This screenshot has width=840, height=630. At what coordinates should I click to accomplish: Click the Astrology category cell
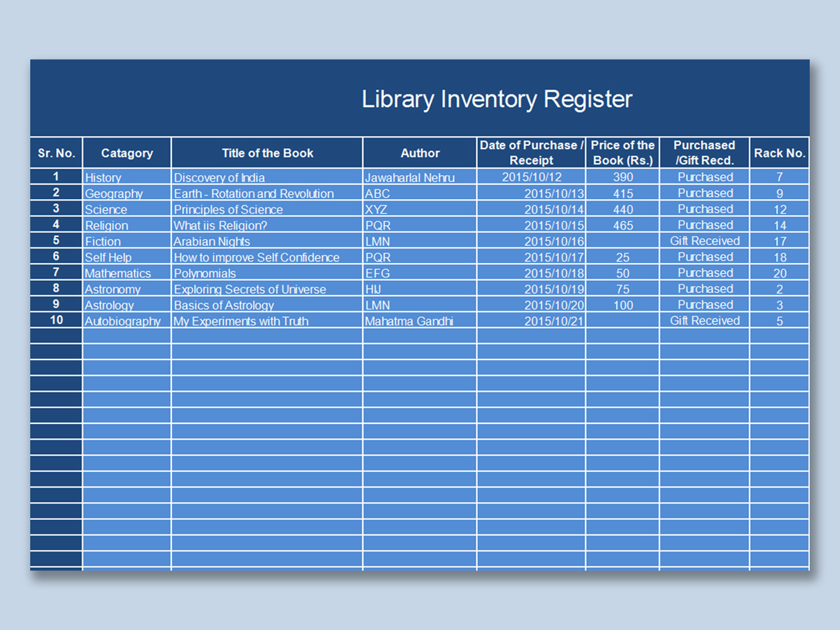(x=127, y=305)
